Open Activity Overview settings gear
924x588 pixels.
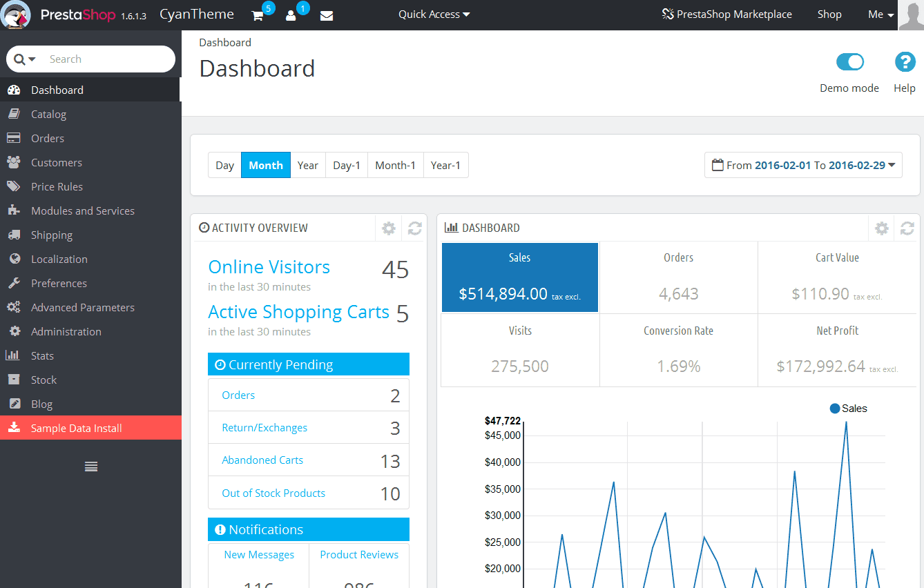click(389, 228)
